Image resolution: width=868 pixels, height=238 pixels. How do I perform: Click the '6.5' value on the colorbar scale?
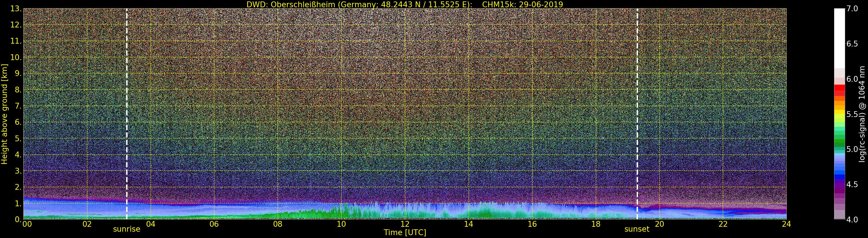[x=852, y=44]
